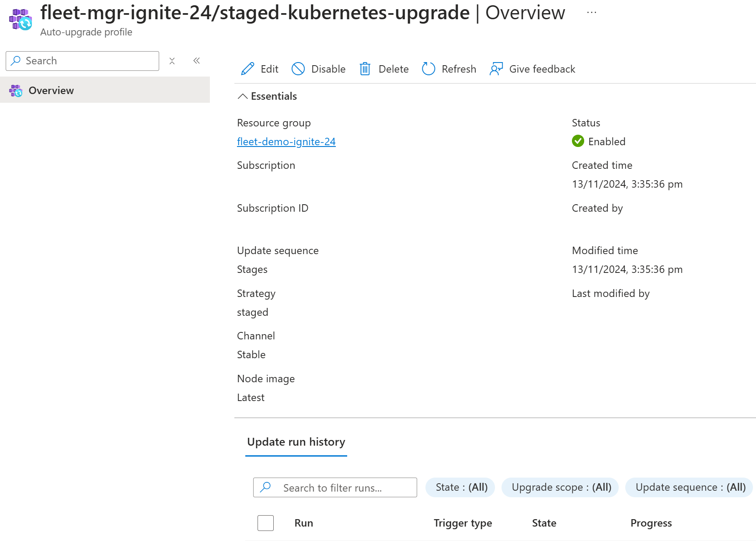Click the Give feedback icon
This screenshot has height=541, width=756.
point(496,69)
